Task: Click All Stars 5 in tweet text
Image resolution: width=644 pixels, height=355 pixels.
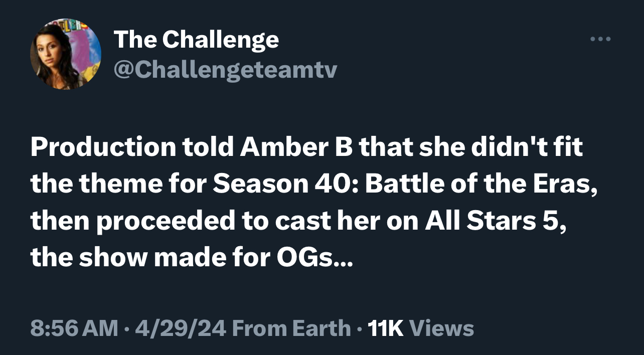Action: (x=496, y=221)
